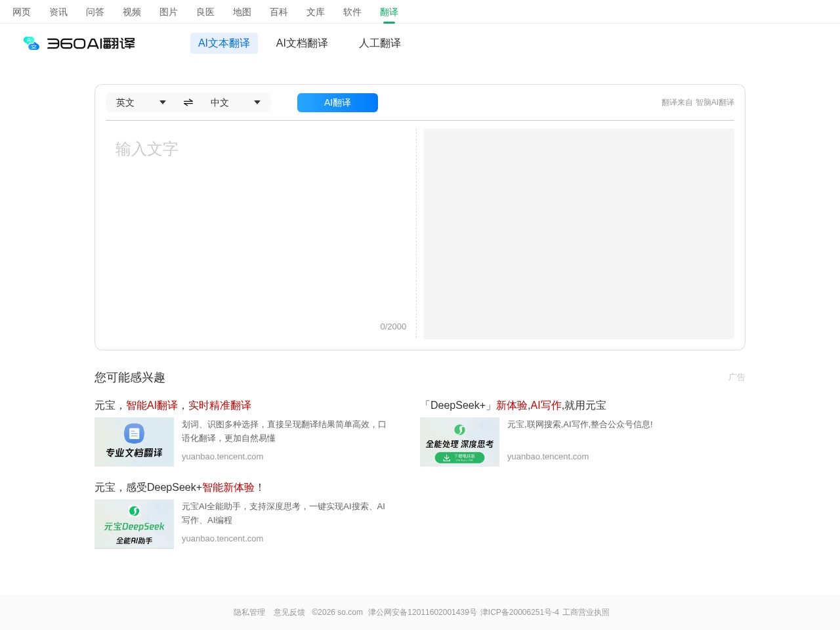The height and width of the screenshot is (630, 840).
Task: Click the language swap arrows icon
Action: click(188, 102)
